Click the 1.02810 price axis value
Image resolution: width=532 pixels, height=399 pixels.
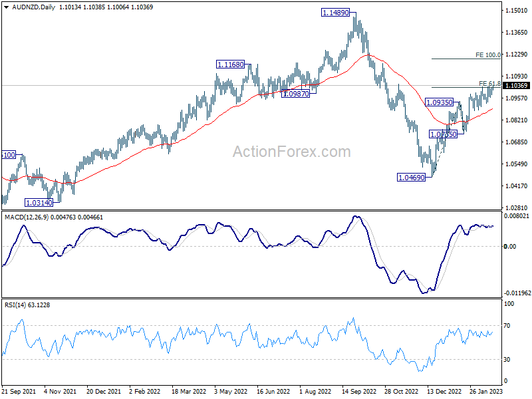(517, 207)
